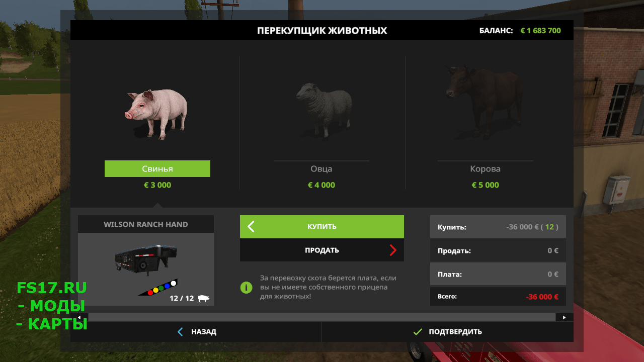Click the Купить button
Viewport: 644px width, 362px height.
tap(322, 226)
